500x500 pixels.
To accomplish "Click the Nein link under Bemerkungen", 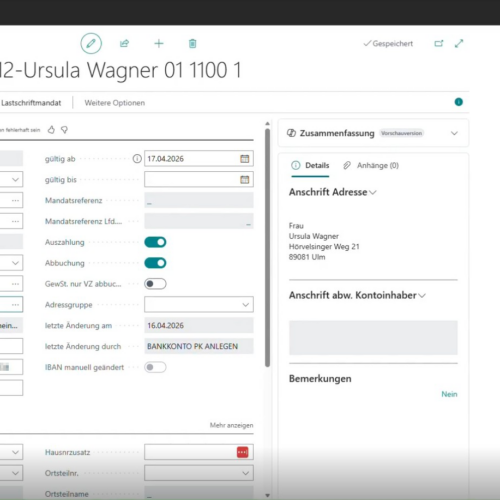I will (x=449, y=394).
